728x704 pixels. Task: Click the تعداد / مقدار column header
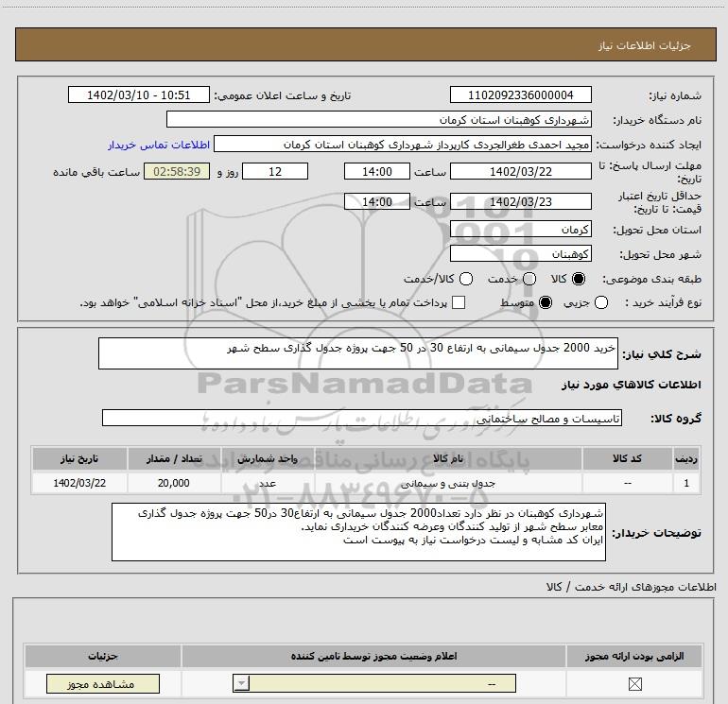pyautogui.click(x=174, y=458)
